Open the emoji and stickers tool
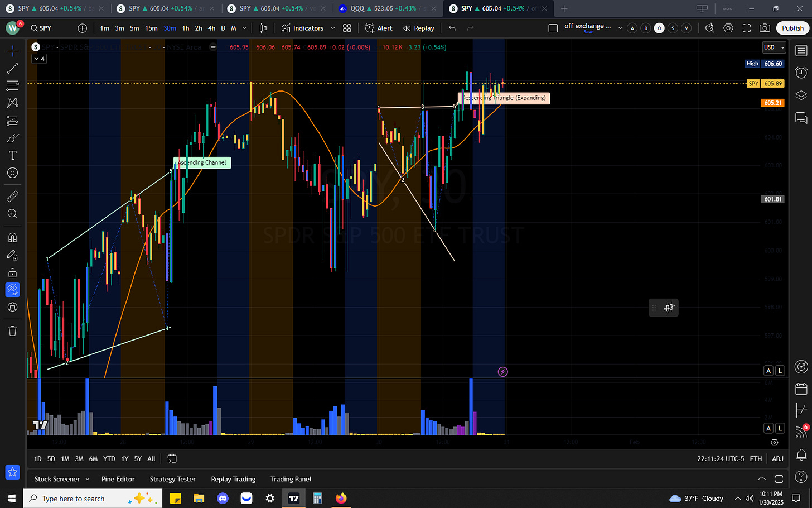The width and height of the screenshot is (812, 508). point(12,173)
